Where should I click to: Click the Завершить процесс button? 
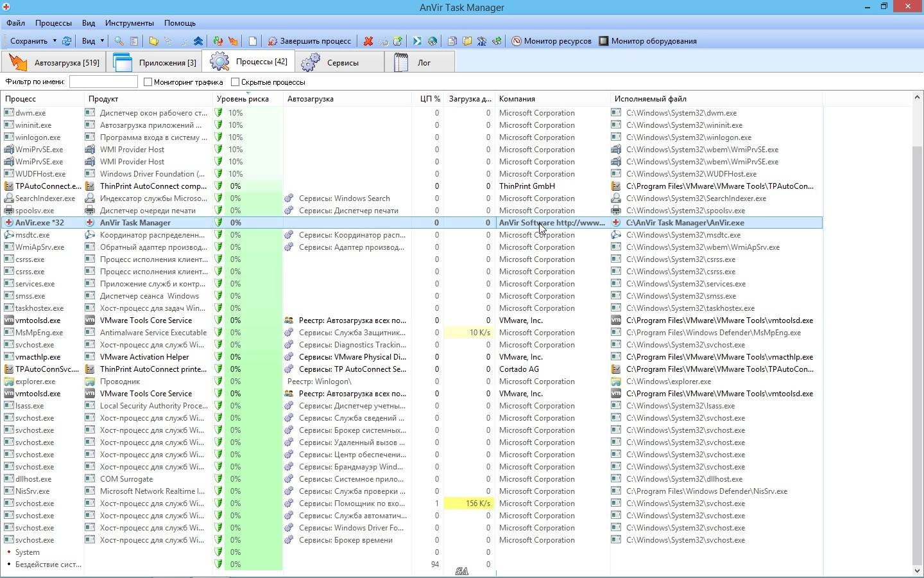pyautogui.click(x=309, y=40)
